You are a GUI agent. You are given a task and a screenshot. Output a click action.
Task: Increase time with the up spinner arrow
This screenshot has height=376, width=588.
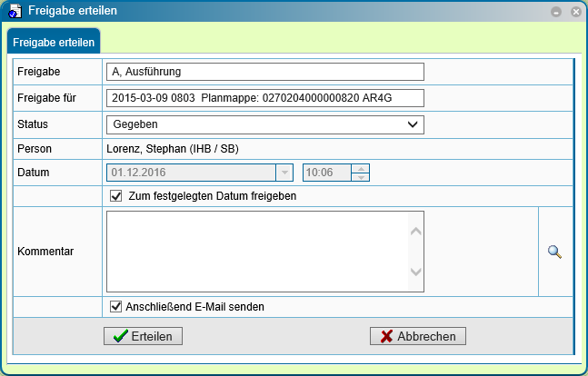361,169
